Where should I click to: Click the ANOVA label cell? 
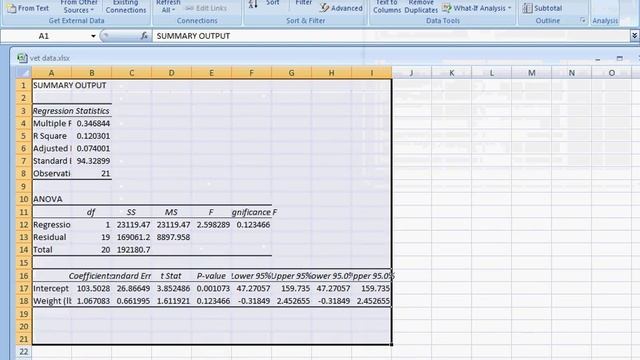click(x=51, y=199)
